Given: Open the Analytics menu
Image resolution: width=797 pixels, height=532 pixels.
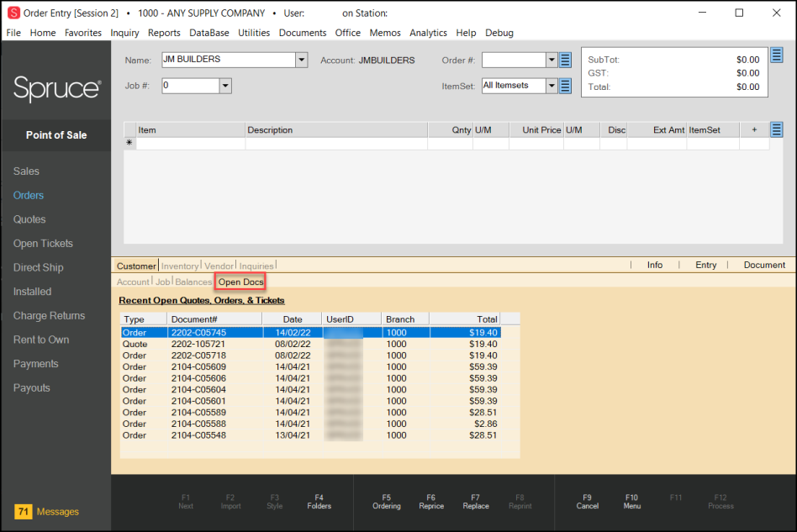Looking at the screenshot, I should pyautogui.click(x=428, y=33).
